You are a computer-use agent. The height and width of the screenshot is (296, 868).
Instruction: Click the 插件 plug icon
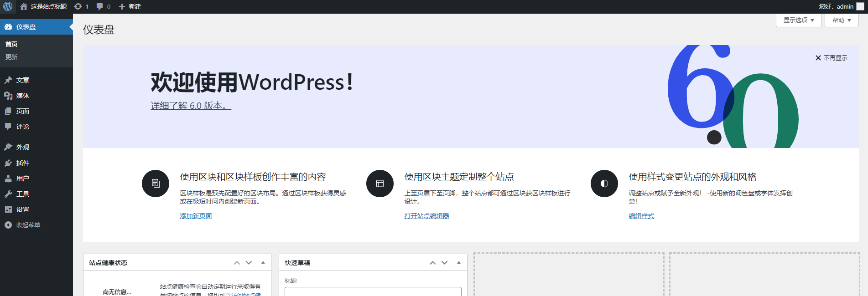[8, 163]
